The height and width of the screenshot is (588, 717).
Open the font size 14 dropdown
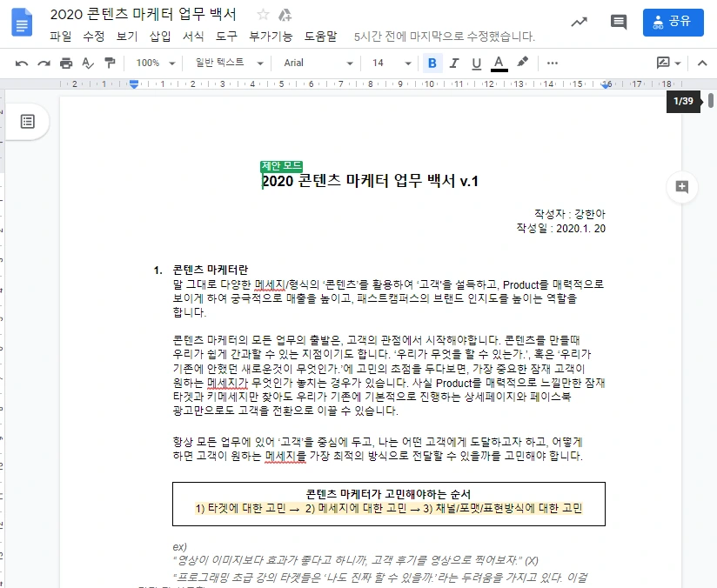(x=392, y=63)
